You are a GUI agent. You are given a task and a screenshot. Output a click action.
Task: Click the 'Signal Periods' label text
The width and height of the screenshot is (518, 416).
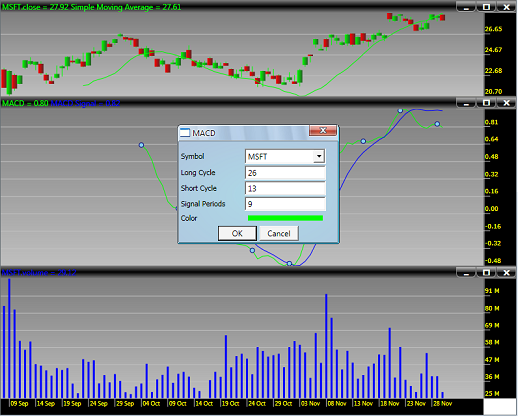pos(203,204)
